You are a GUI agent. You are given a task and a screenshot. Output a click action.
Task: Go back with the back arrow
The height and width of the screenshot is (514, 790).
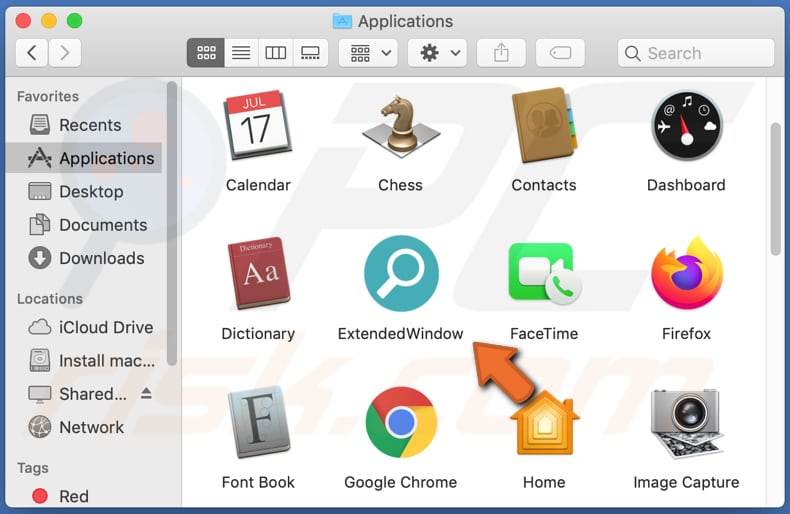point(32,53)
